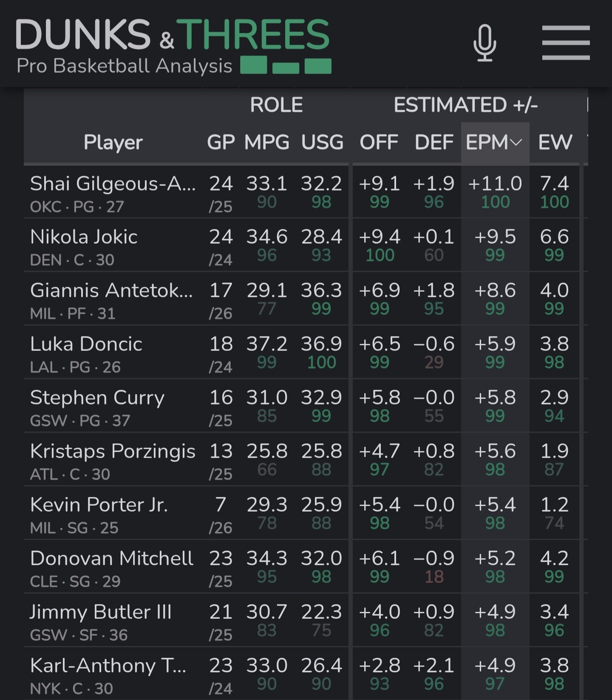
Task: Sort table by USG column header
Action: (x=322, y=142)
